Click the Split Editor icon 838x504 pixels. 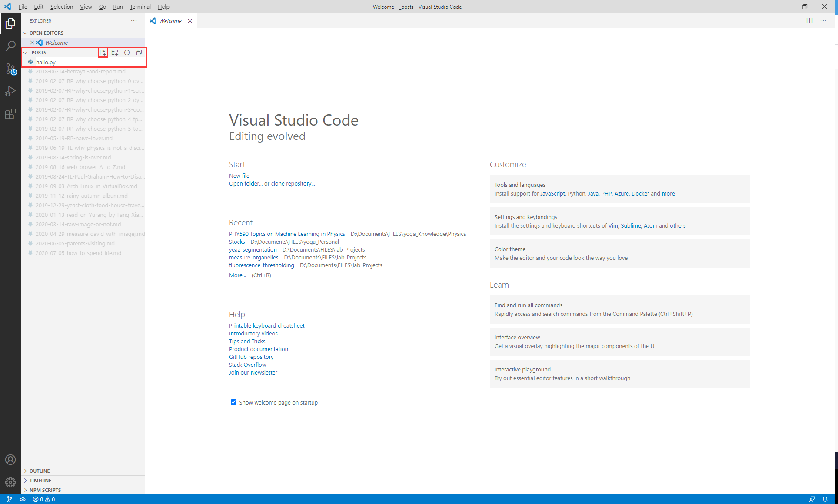[x=809, y=21]
